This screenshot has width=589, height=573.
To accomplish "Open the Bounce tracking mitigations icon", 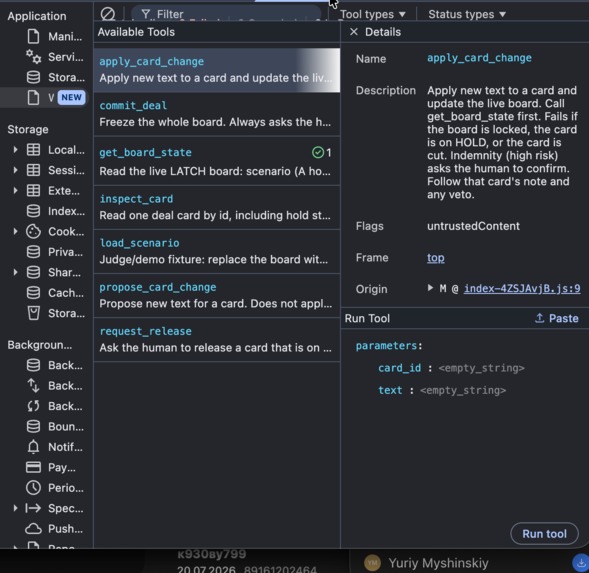I will tap(33, 426).
